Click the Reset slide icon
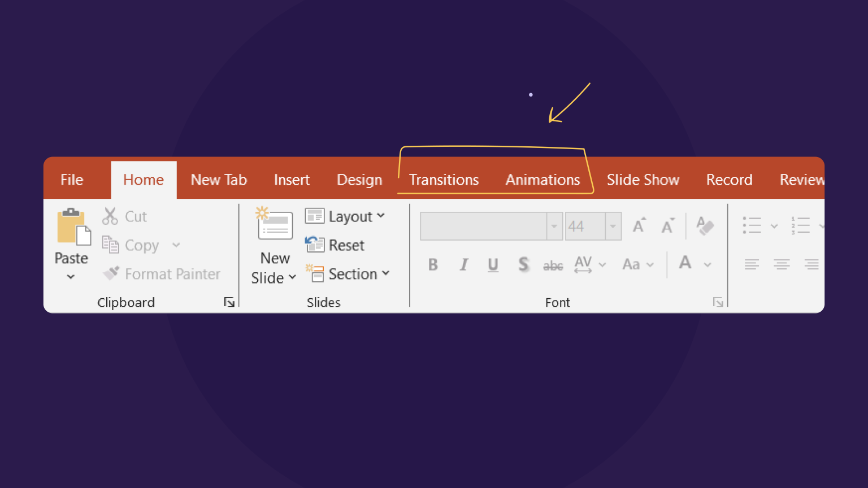Viewport: 868px width, 488px height. [x=315, y=245]
